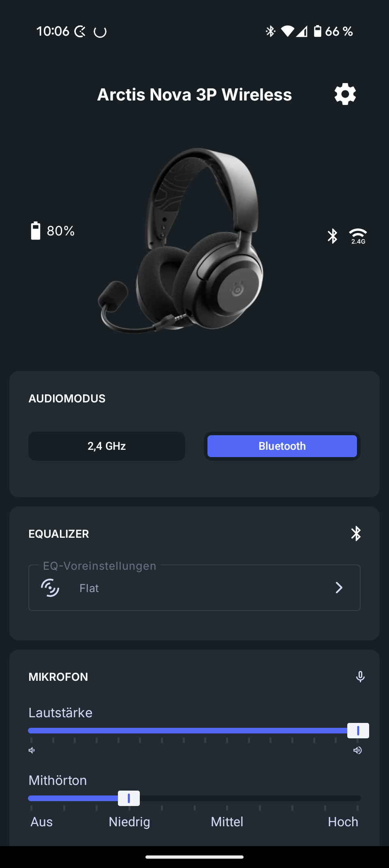The image size is (389, 868).
Task: Tap the Arctis Nova 3P Wireless title
Action: click(194, 95)
